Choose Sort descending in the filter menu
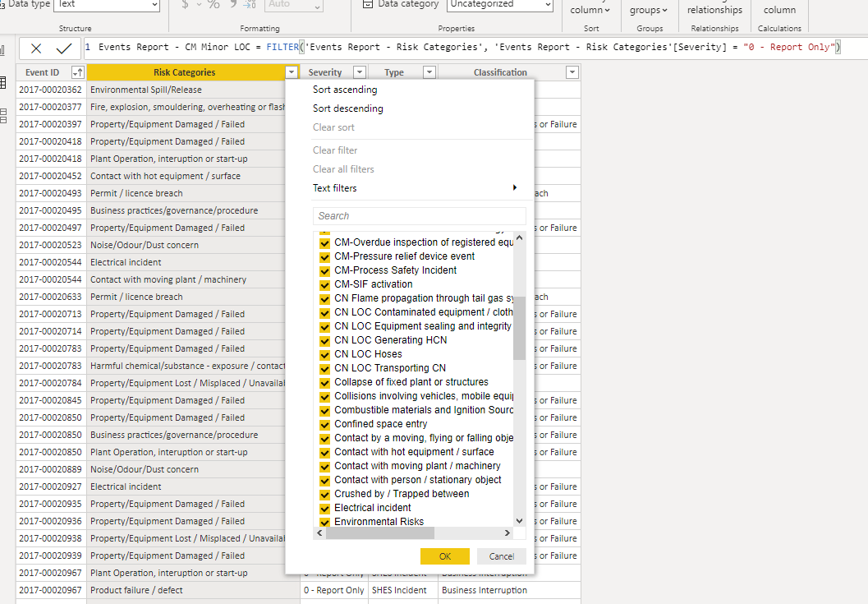This screenshot has width=868, height=604. coord(347,108)
